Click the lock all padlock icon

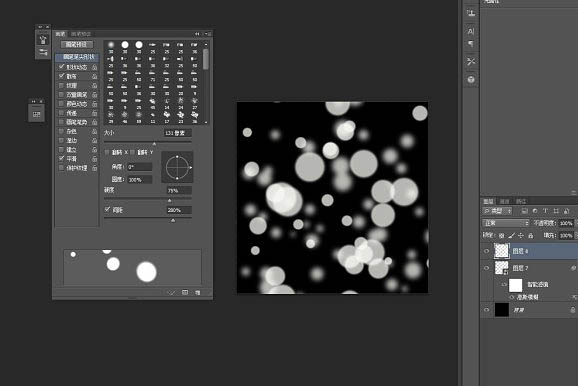point(530,235)
